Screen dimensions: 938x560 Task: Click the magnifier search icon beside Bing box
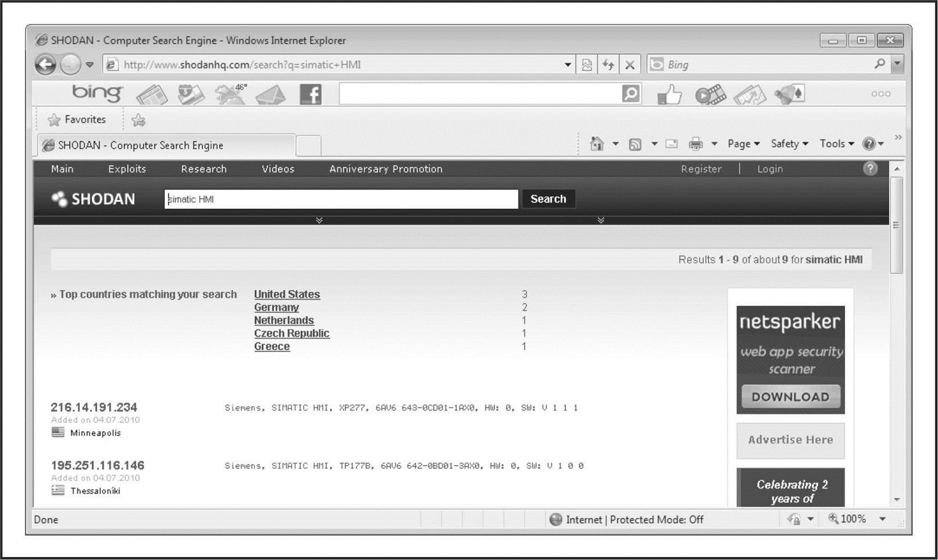(879, 64)
